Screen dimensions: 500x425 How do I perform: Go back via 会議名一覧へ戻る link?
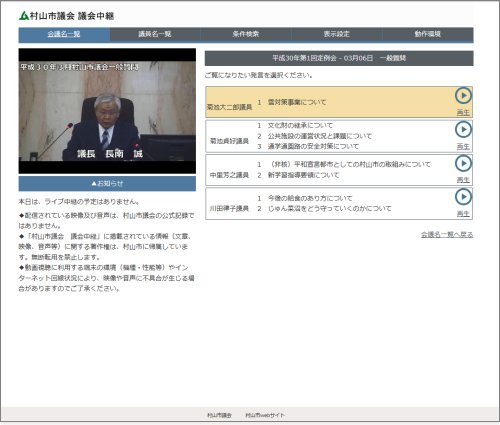[x=447, y=235]
